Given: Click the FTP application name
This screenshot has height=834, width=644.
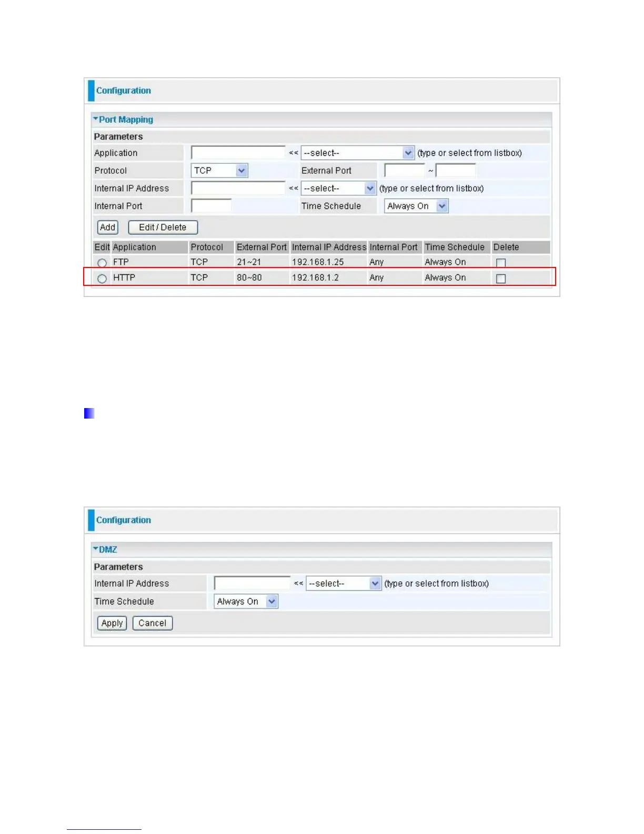Looking at the screenshot, I should (121, 262).
